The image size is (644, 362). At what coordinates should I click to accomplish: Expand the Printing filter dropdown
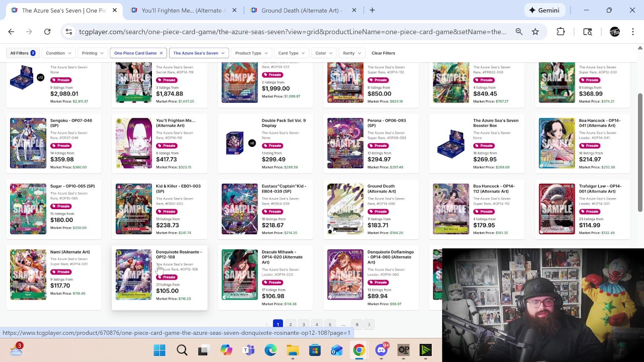(93, 53)
